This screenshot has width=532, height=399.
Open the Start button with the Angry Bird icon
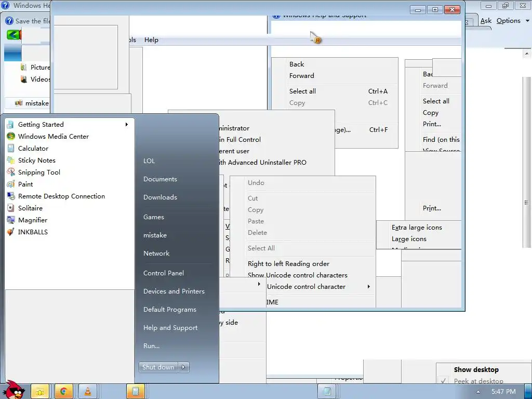click(x=14, y=390)
